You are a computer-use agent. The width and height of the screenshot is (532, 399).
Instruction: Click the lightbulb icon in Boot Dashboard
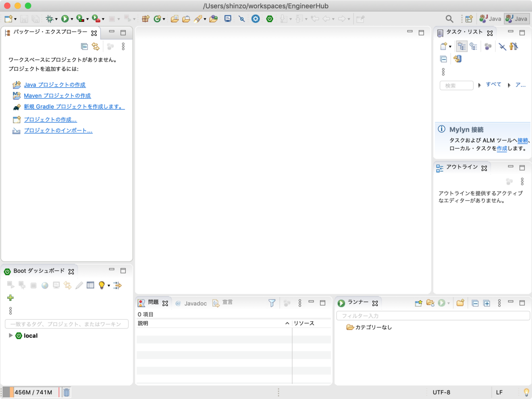[x=102, y=286]
